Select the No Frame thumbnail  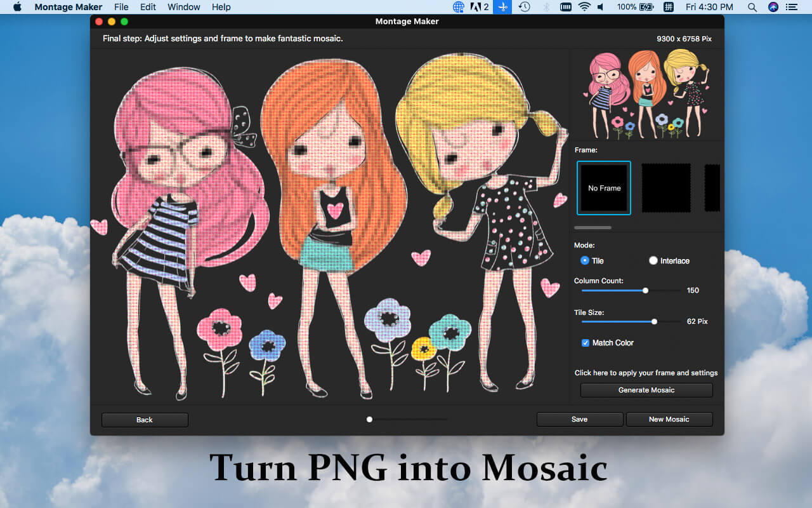604,188
